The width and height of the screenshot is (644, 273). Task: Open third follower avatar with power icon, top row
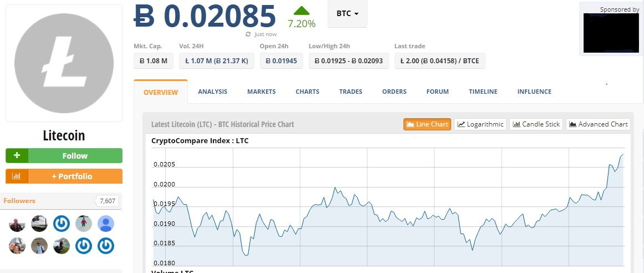click(62, 224)
